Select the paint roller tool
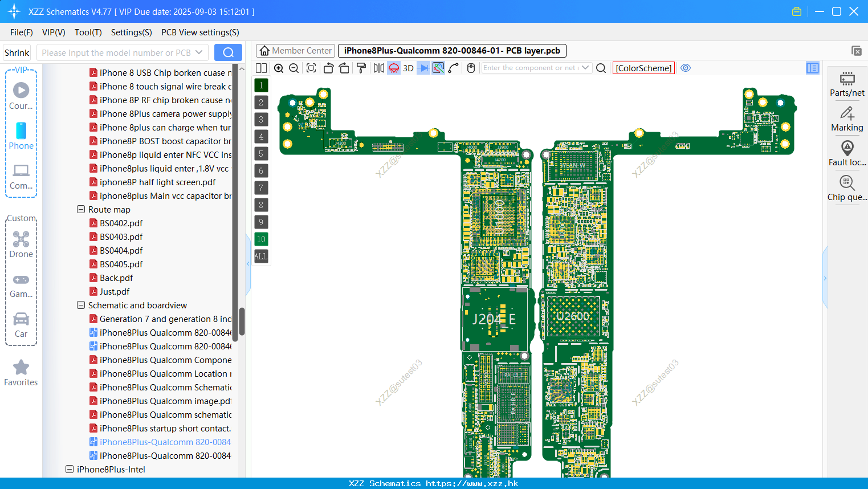The image size is (868, 489). coord(361,68)
